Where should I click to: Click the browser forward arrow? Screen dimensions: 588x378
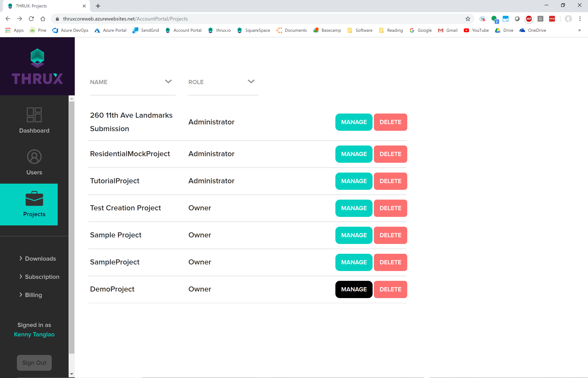pos(20,19)
